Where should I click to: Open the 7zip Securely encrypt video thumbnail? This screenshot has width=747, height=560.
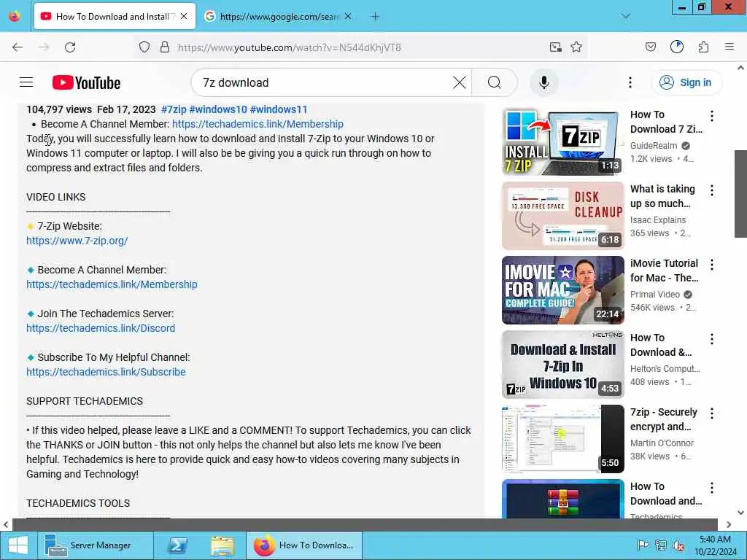point(563,438)
